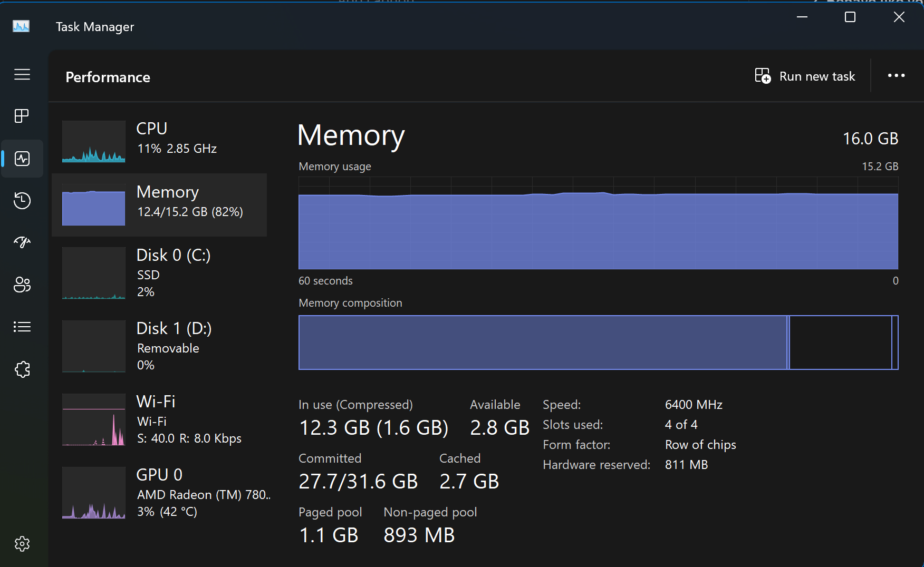Open Task Manager settings gear
The width and height of the screenshot is (924, 567).
click(x=22, y=543)
